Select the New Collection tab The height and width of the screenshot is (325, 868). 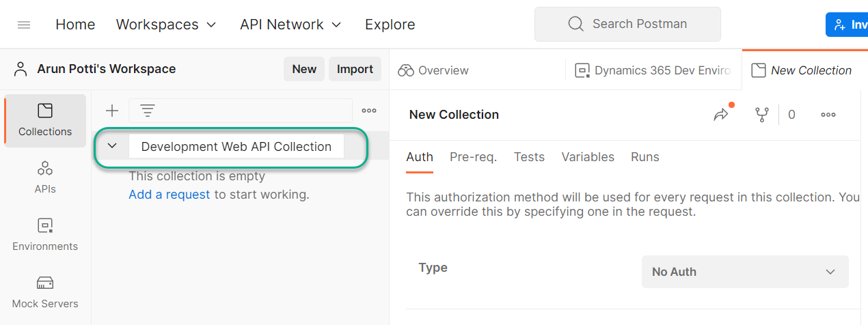801,70
